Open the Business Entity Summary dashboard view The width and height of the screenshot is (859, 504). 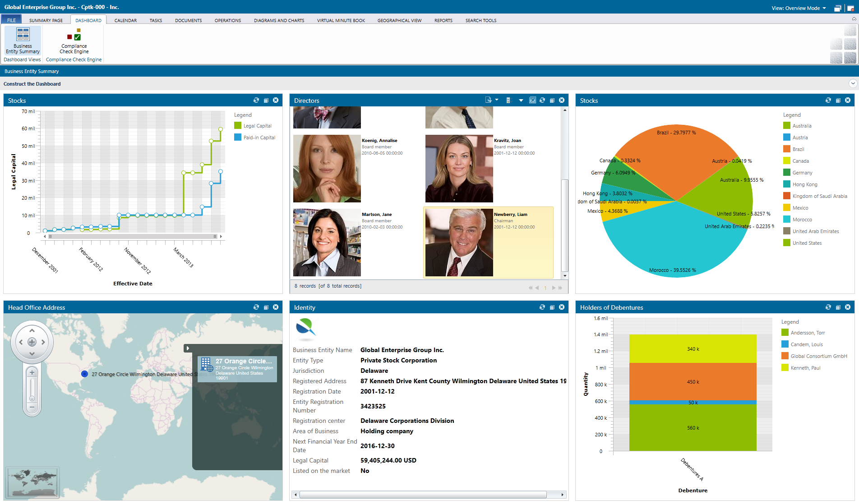pyautogui.click(x=23, y=41)
